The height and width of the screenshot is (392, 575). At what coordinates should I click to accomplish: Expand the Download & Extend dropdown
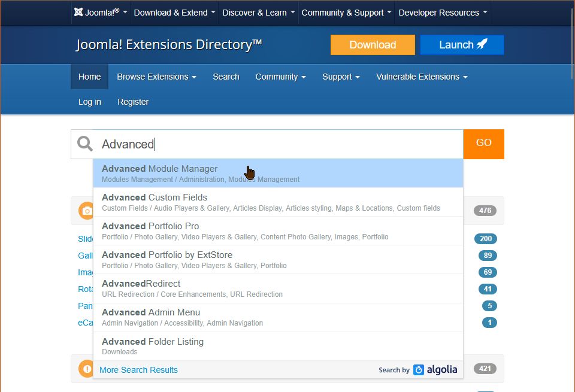(174, 13)
